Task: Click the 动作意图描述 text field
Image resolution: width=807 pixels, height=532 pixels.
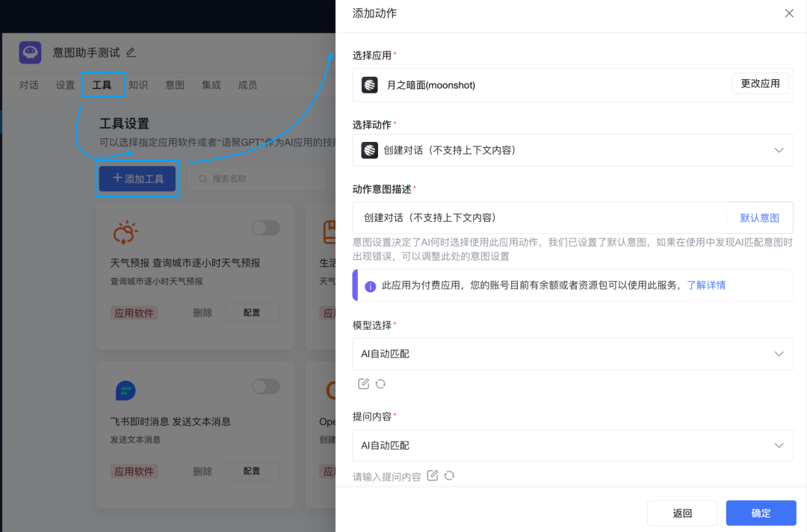Action: [539, 217]
